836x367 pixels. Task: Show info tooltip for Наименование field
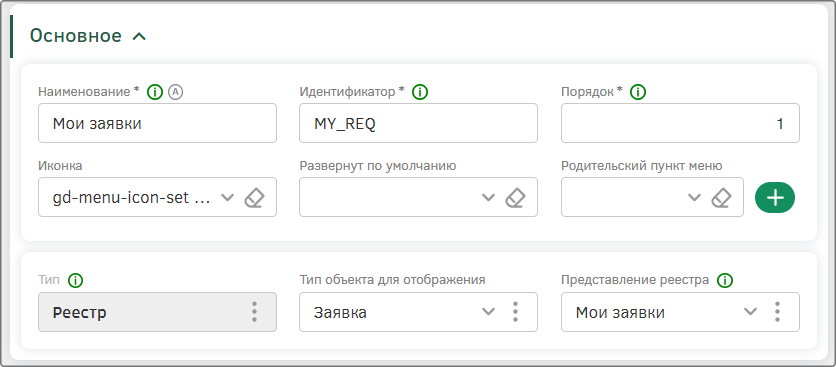tap(155, 92)
